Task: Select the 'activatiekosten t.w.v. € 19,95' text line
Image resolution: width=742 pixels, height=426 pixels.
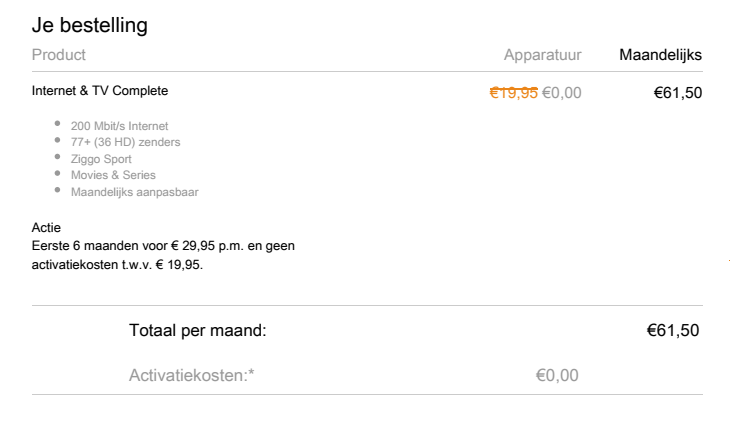Action: pos(117,264)
